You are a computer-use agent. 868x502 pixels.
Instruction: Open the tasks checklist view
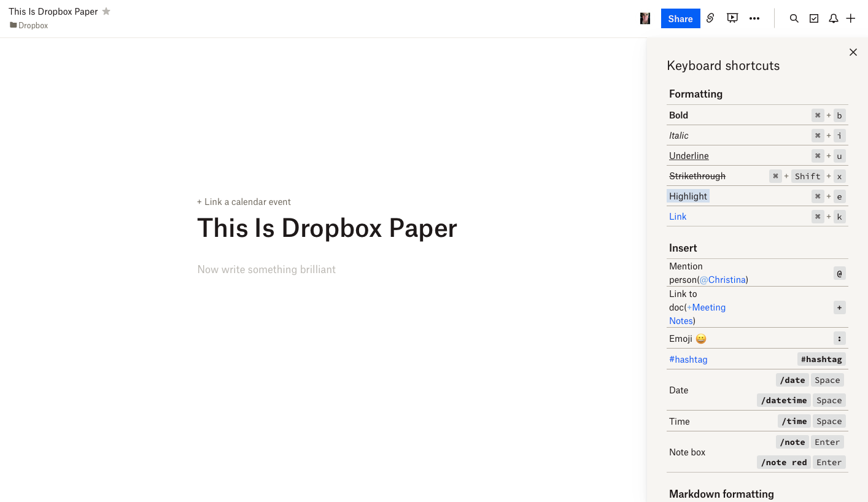pyautogui.click(x=813, y=18)
